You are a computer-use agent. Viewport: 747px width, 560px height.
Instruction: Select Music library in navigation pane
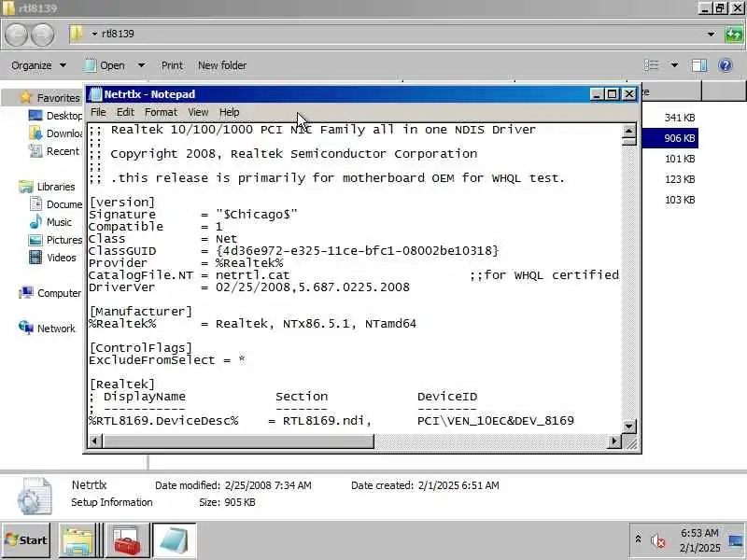[59, 222]
